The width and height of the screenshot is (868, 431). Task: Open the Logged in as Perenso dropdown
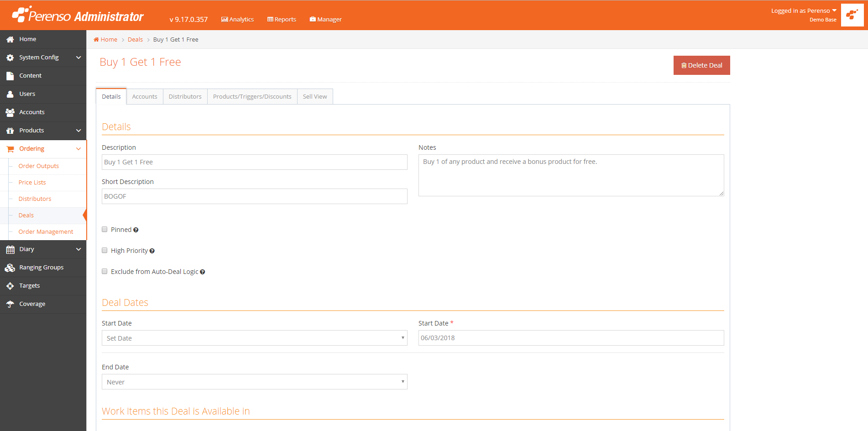click(x=804, y=11)
